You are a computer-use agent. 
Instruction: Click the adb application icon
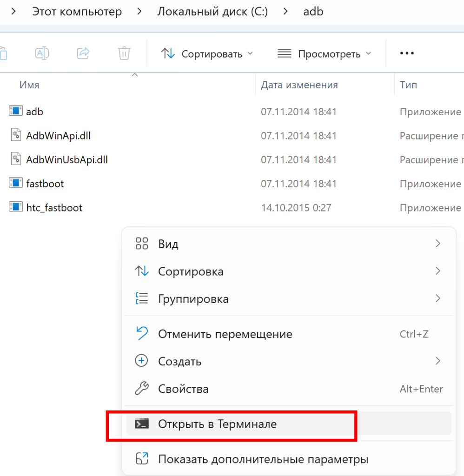pos(16,111)
